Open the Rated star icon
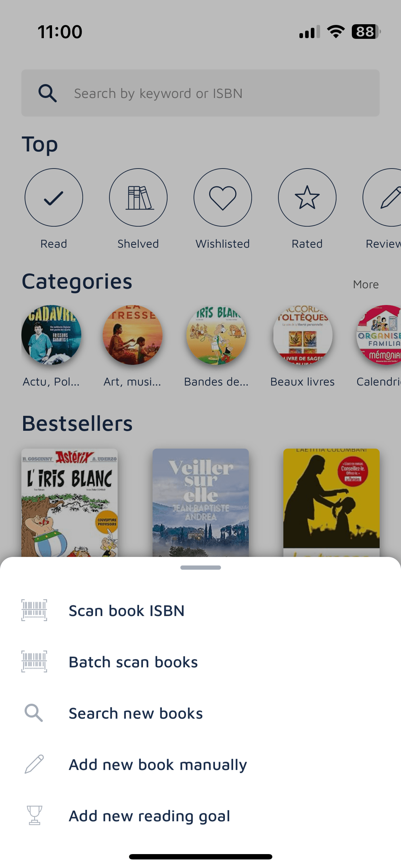 (307, 197)
